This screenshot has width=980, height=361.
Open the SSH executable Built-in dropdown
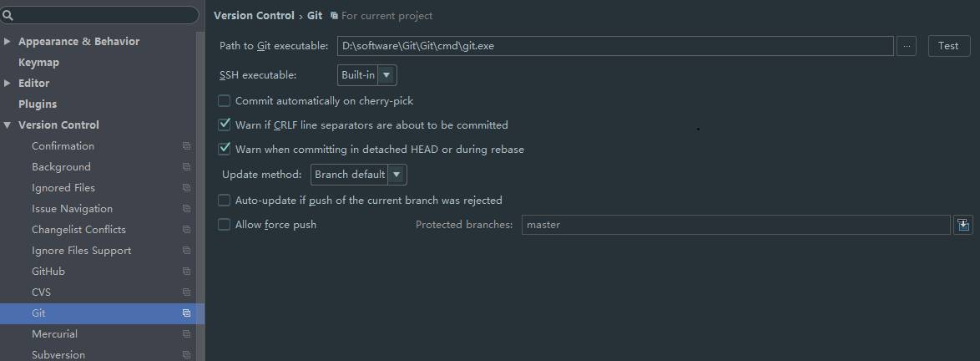coord(367,76)
